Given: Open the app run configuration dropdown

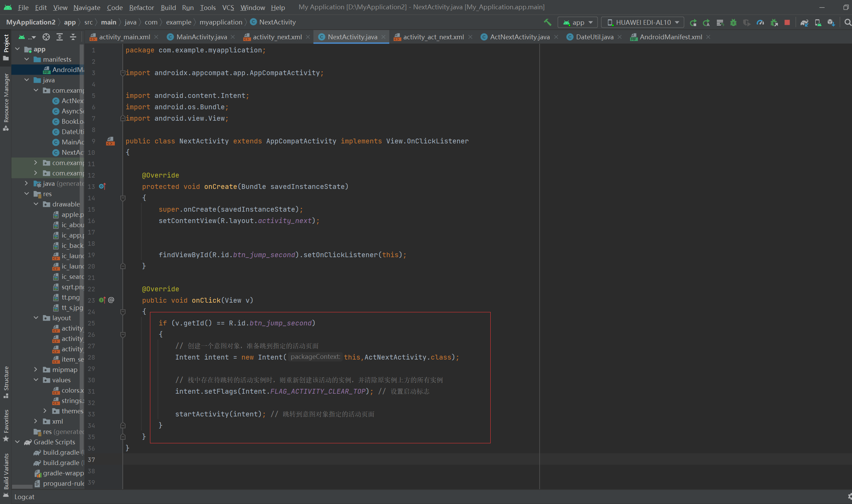Looking at the screenshot, I should [x=578, y=22].
